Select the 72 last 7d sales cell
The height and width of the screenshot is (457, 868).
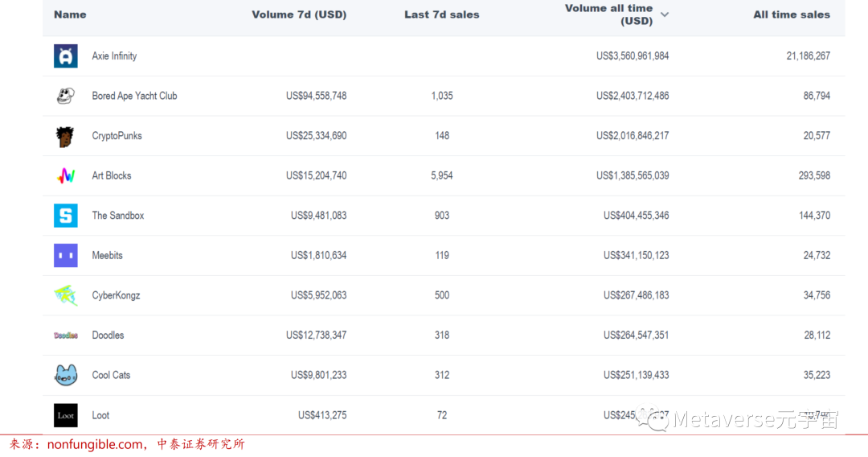(x=442, y=415)
